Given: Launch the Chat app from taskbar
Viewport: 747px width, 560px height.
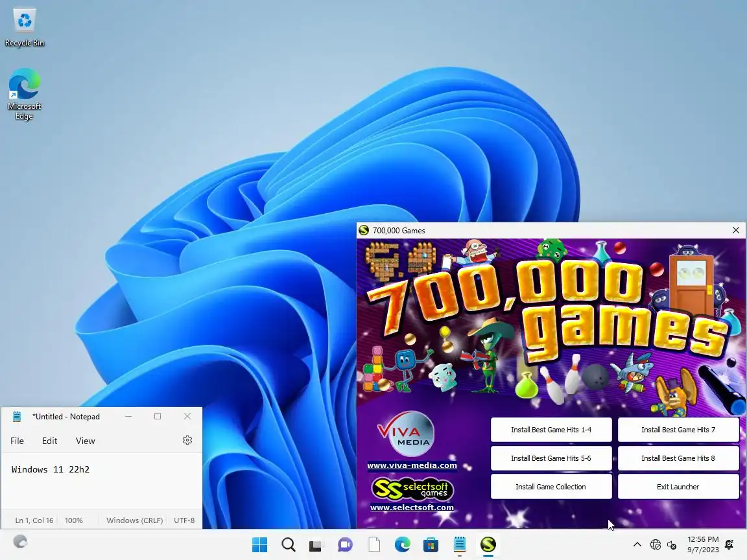Looking at the screenshot, I should coord(345,544).
